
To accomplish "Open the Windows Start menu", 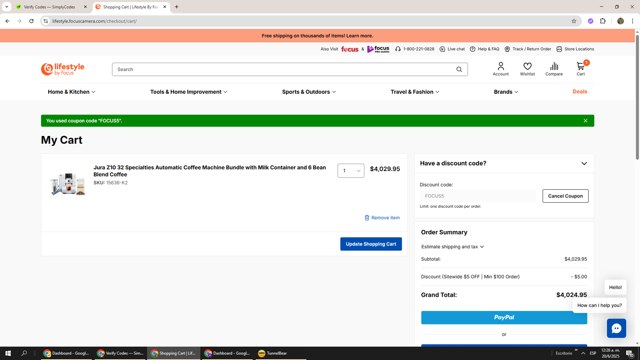I will coord(8,353).
